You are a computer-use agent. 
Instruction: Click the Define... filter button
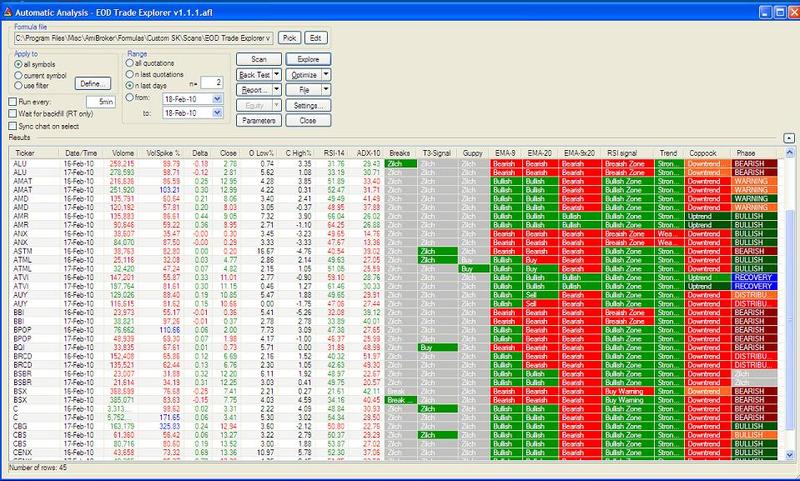(x=93, y=84)
